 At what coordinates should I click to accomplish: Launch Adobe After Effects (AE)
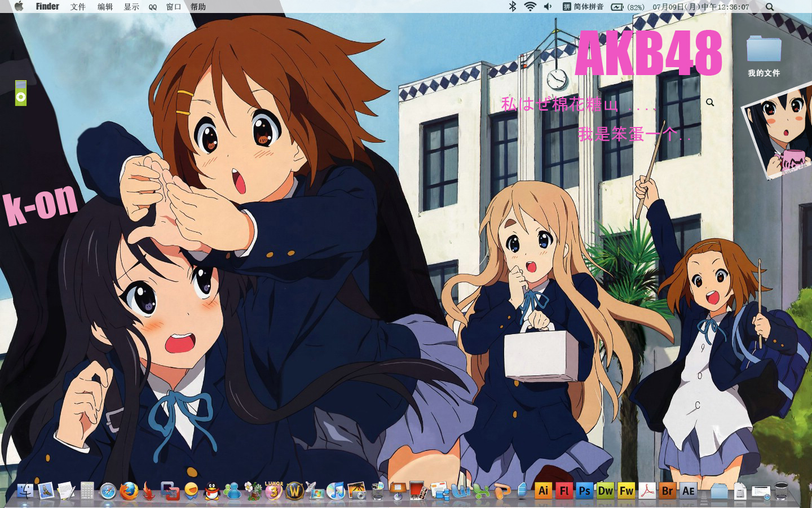[689, 491]
